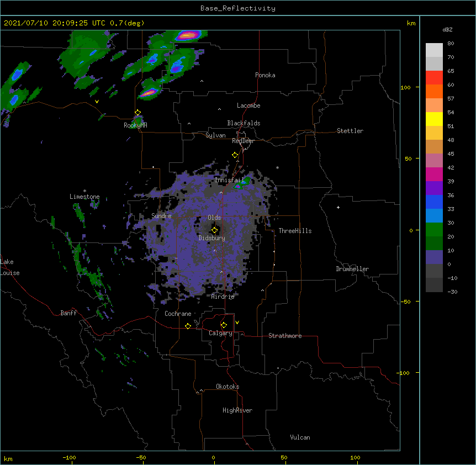
Task: Click the Base_Reflectivity title
Action: tap(238, 8)
